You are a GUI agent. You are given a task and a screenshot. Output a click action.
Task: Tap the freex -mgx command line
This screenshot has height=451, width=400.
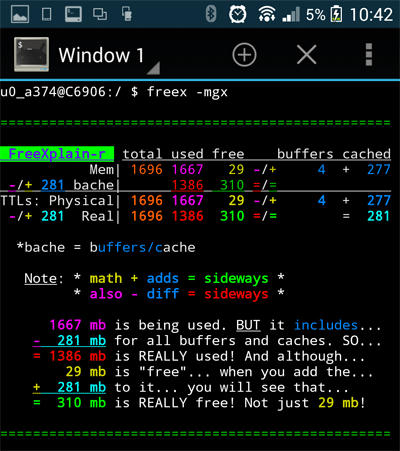[114, 92]
